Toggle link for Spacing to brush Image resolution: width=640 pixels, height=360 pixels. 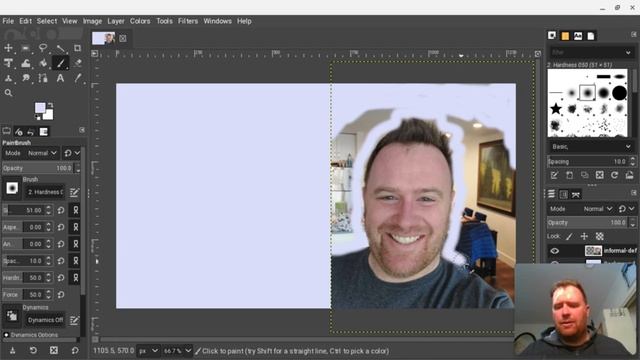[76, 261]
